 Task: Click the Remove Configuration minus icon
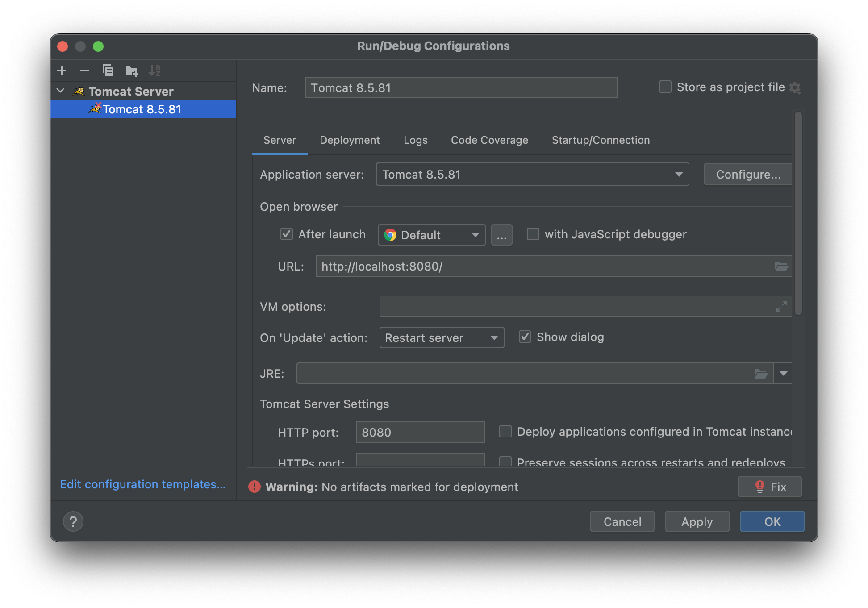click(x=85, y=71)
